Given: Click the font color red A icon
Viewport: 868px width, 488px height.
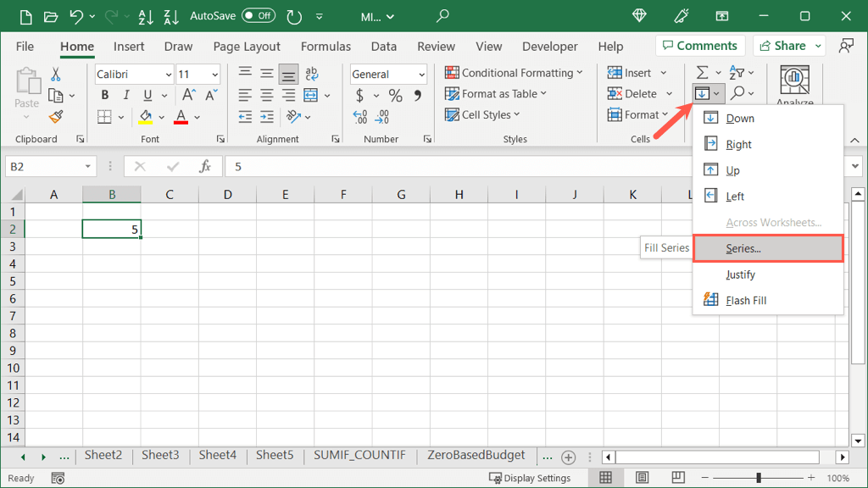Looking at the screenshot, I should point(181,117).
